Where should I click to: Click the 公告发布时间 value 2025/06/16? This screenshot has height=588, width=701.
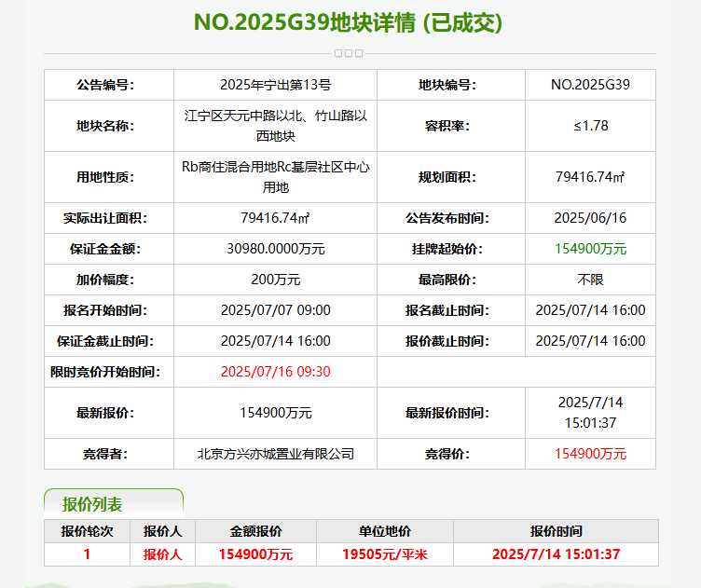point(590,218)
